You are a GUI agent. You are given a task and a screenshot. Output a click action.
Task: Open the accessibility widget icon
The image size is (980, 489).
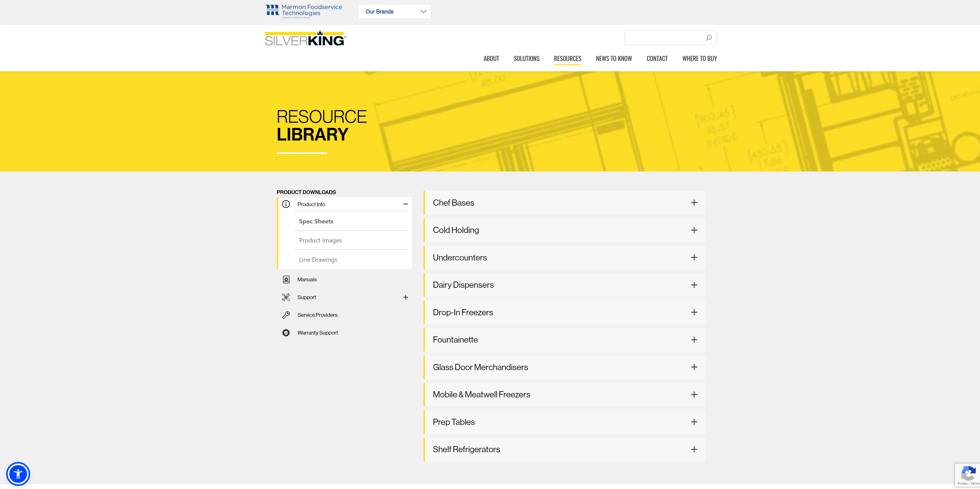[x=18, y=473]
